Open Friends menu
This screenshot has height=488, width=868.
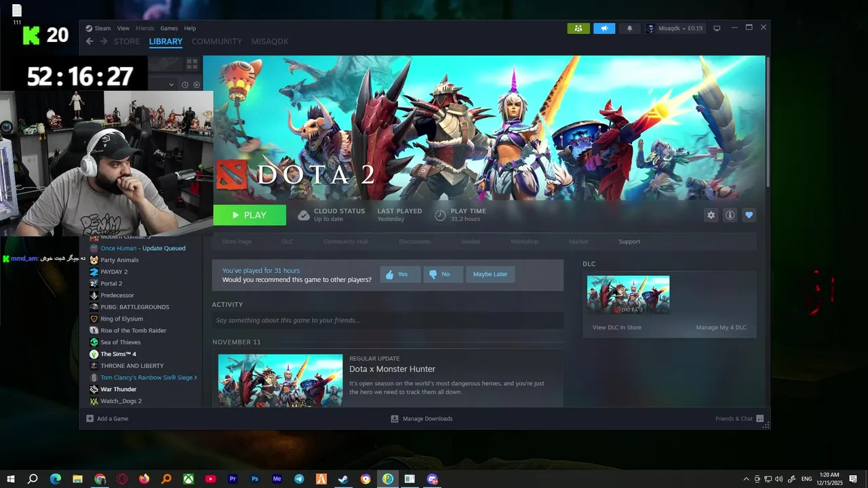point(144,28)
